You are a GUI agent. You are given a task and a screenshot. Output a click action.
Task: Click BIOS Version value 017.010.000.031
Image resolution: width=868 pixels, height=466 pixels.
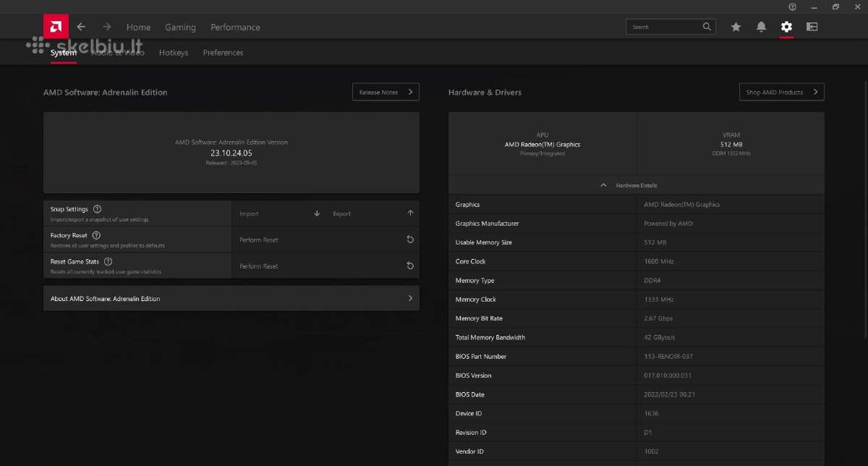coord(668,375)
